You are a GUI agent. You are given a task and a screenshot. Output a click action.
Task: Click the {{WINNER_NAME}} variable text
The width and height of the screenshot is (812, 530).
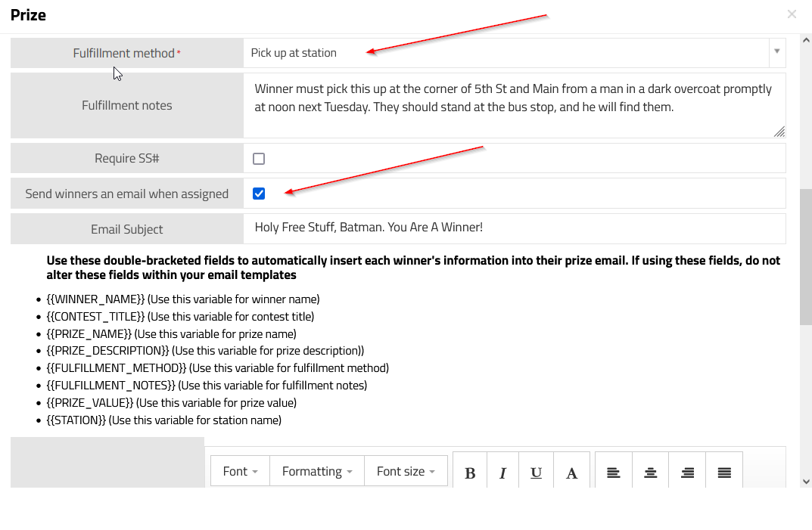tap(95, 299)
